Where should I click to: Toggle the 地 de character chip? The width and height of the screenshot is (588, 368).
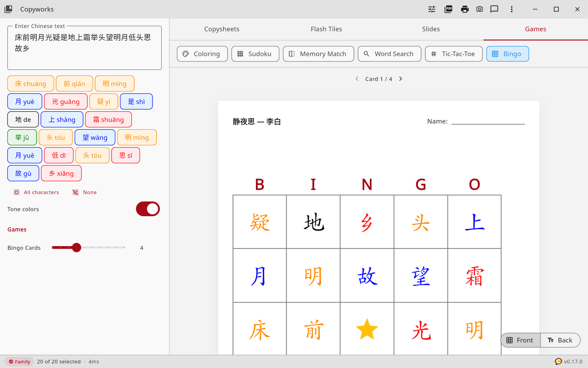point(23,120)
